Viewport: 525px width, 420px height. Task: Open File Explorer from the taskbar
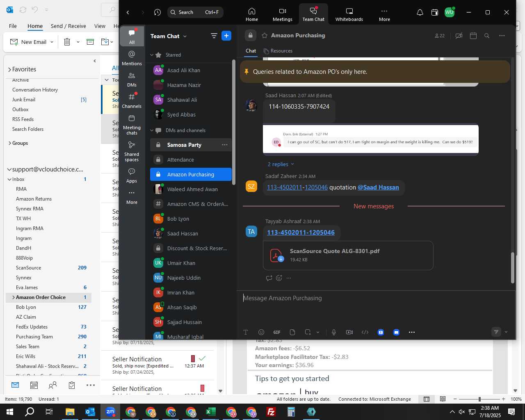point(70,412)
